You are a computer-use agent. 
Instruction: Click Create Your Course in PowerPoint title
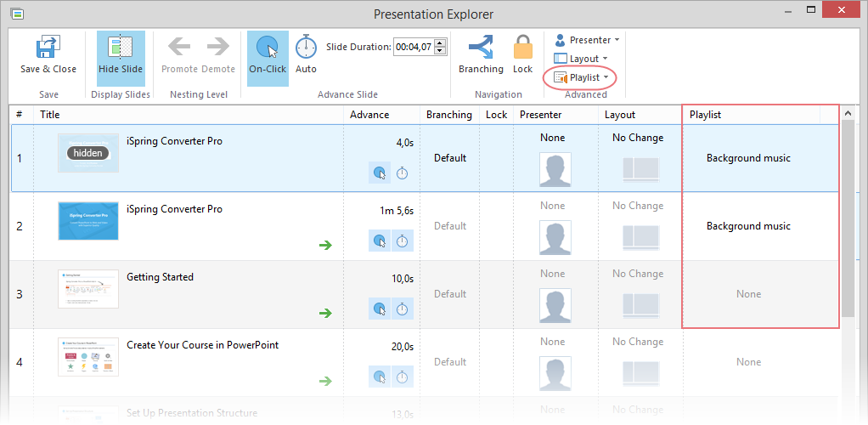[x=203, y=345]
